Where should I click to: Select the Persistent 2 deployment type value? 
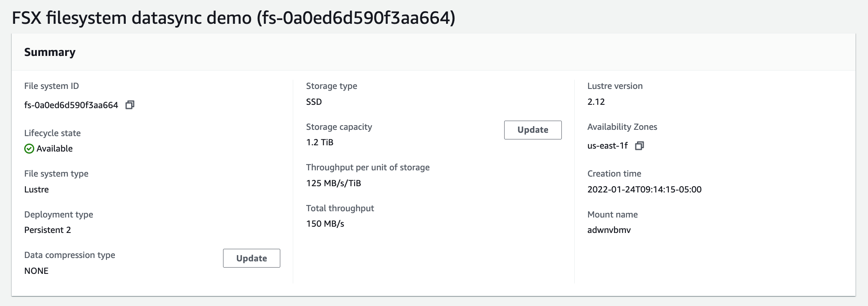click(48, 230)
